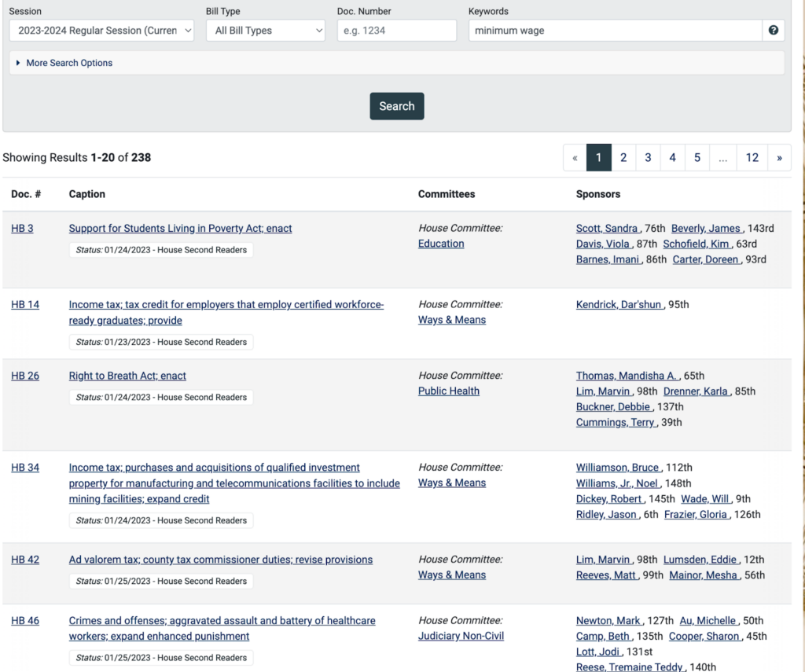
Task: Open the Bill Type dropdown
Action: tap(265, 31)
